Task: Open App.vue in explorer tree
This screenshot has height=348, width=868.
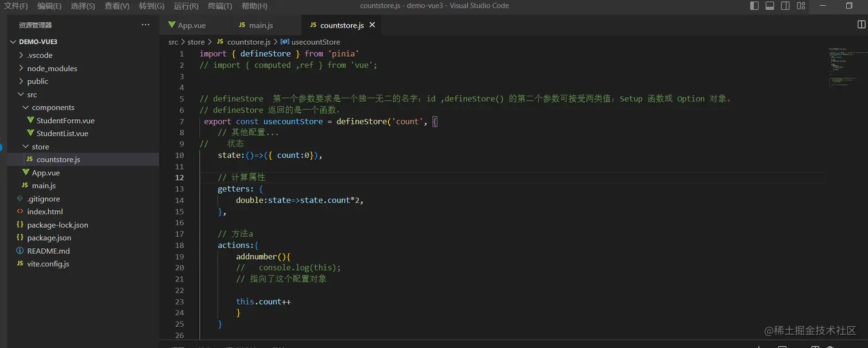Action: click(83, 173)
